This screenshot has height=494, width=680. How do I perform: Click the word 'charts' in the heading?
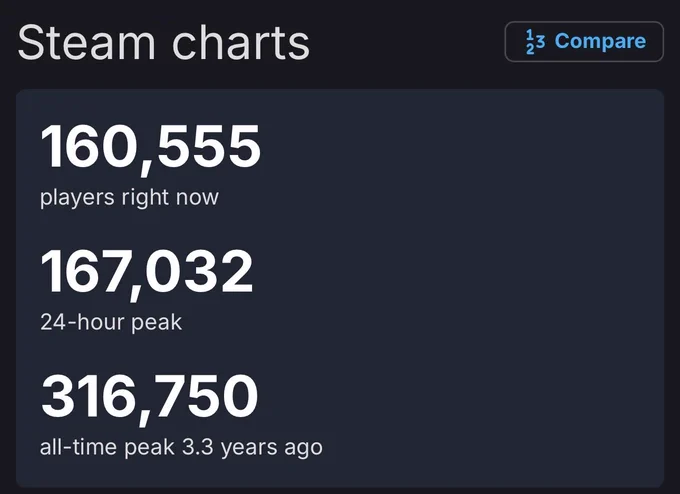click(x=241, y=43)
